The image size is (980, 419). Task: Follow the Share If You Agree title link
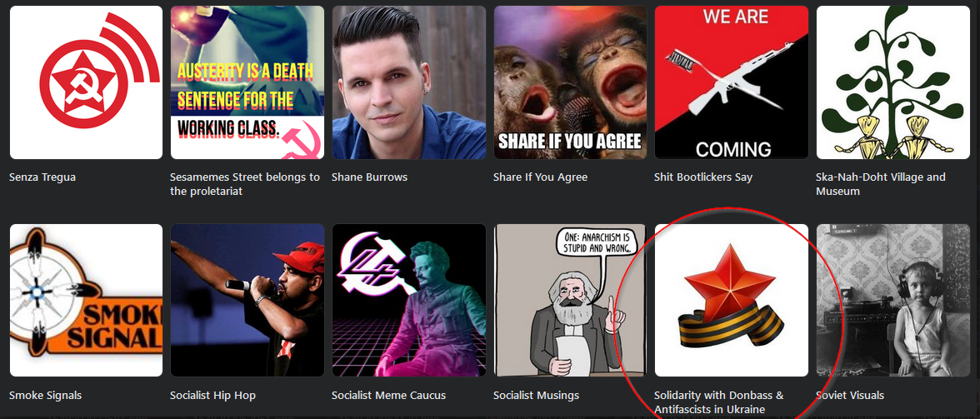(540, 177)
